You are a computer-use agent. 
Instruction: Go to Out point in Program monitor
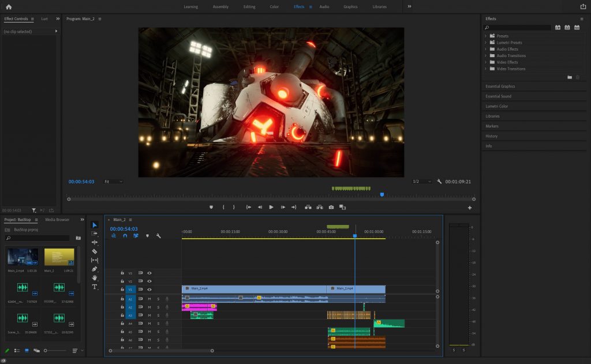(x=294, y=207)
